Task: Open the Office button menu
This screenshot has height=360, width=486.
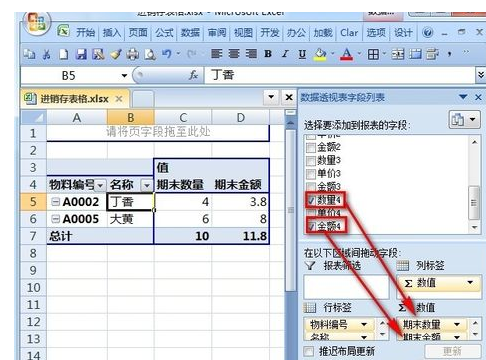Action: tap(37, 23)
